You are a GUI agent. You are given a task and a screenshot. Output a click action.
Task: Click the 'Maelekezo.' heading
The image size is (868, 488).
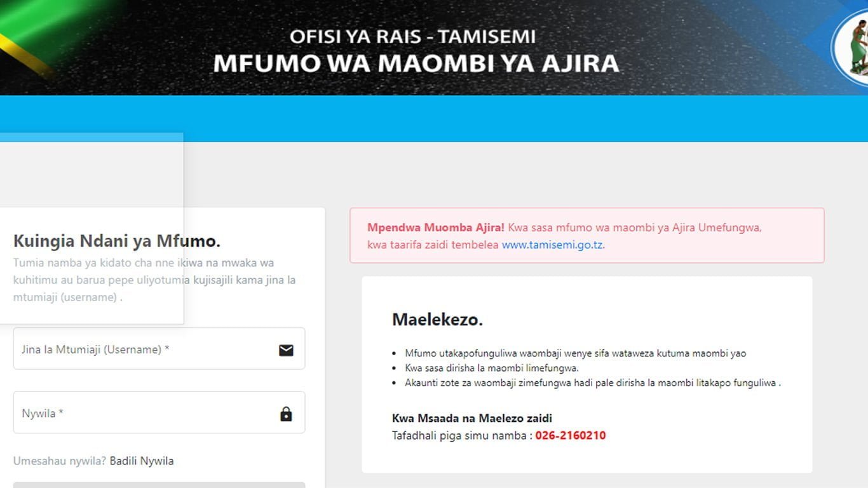pos(437,320)
